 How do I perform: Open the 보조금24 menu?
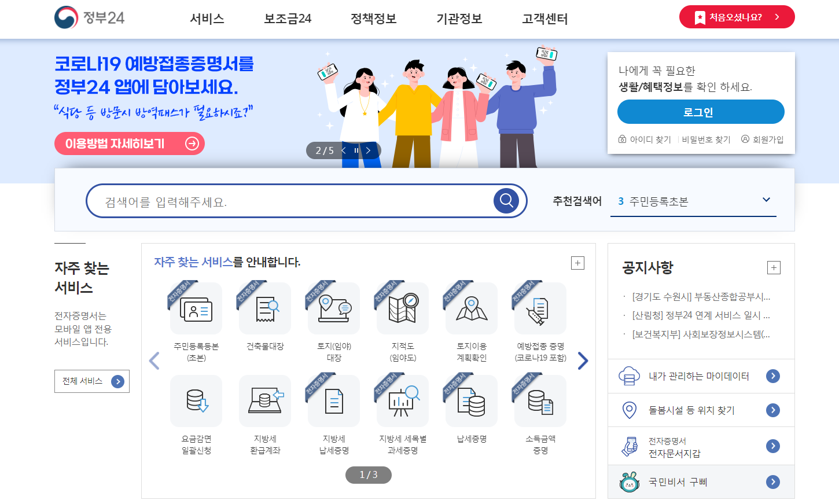tap(288, 19)
